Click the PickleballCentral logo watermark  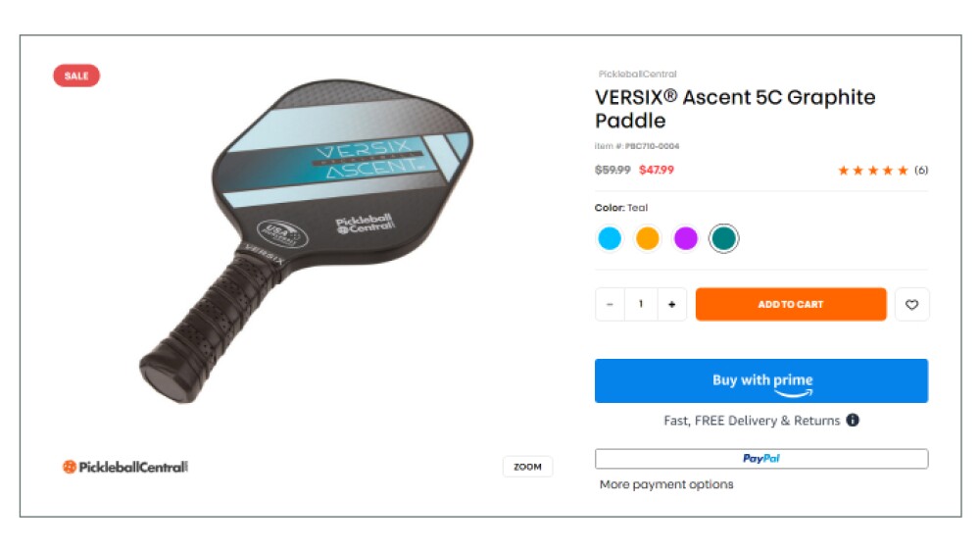(x=125, y=467)
